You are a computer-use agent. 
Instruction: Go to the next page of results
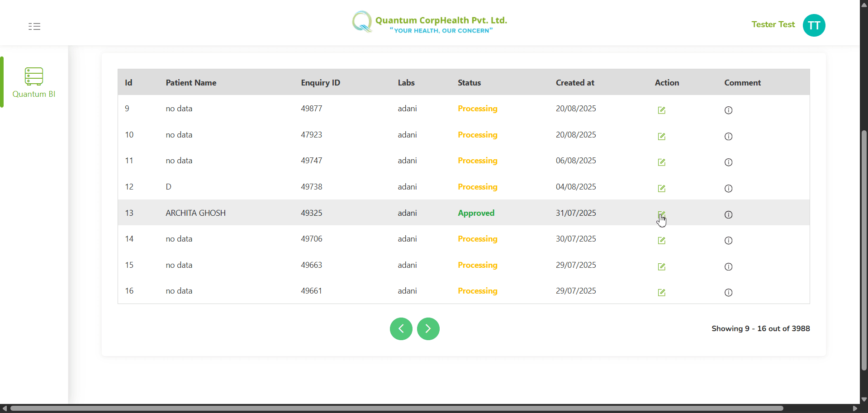tap(428, 329)
